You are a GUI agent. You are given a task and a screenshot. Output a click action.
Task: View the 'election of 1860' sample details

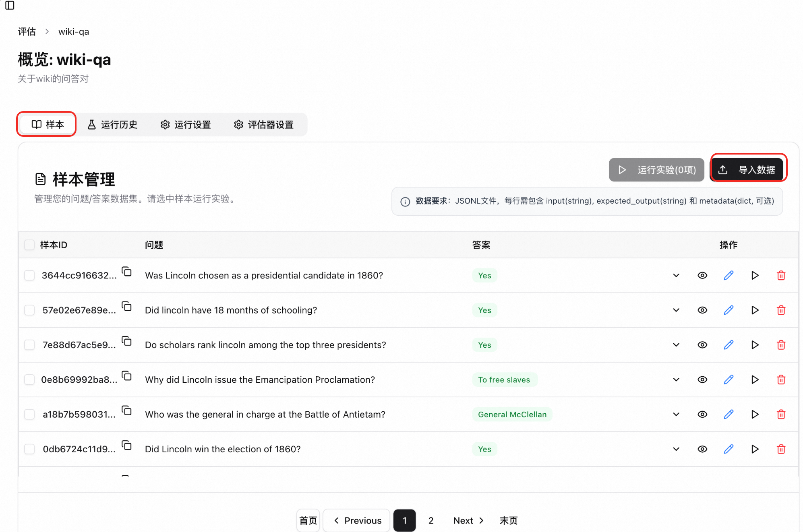point(702,449)
